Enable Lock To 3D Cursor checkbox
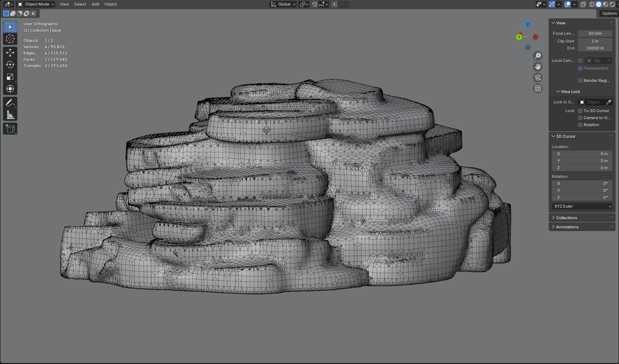The width and height of the screenshot is (619, 364). (x=580, y=111)
